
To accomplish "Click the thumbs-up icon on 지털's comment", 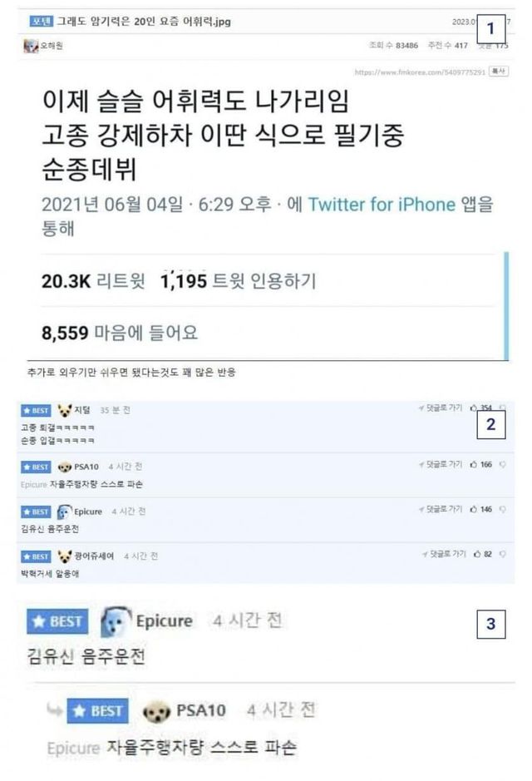I will point(473,408).
